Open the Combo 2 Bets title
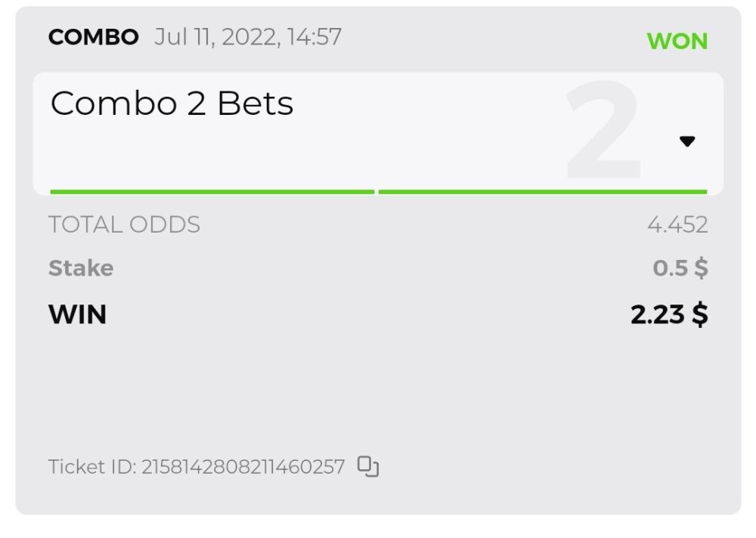 tap(172, 104)
